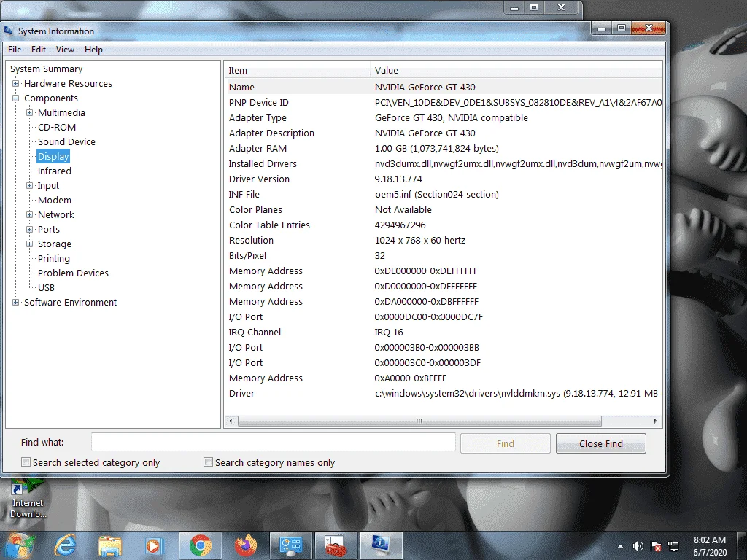This screenshot has height=560, width=747.
Task: Select the IRQ Channel row
Action: tap(444, 332)
